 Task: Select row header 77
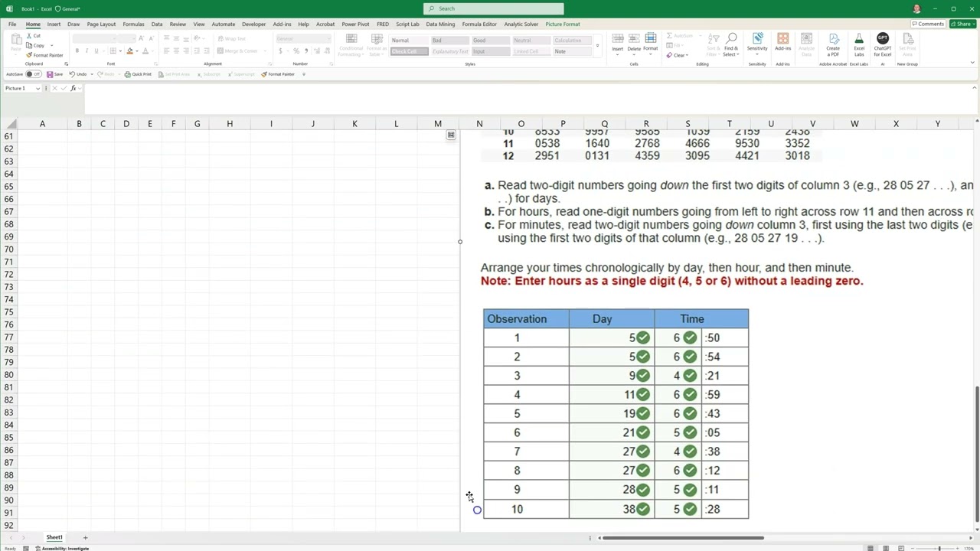coord(9,337)
